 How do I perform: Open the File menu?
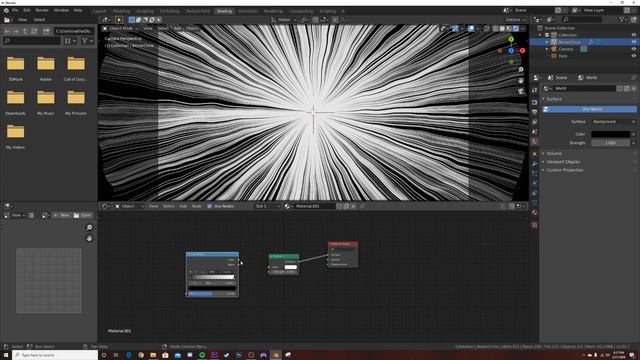[15, 10]
